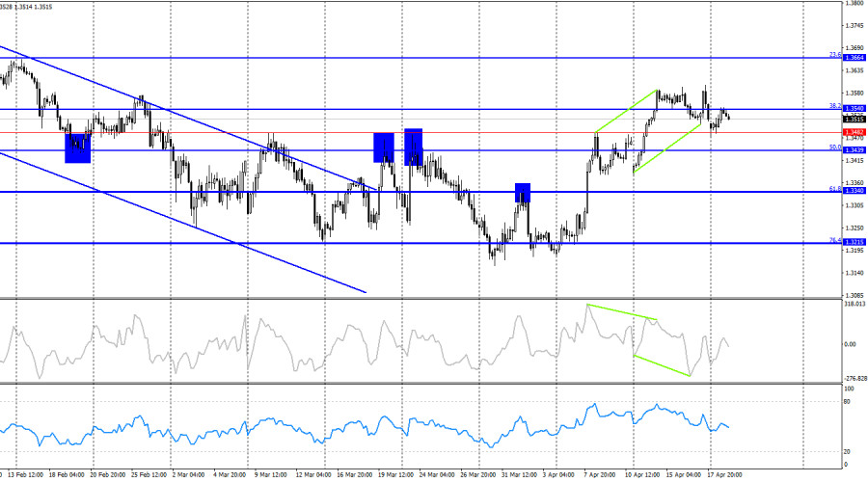Select the 50.0 Fibonacci level label
The height and width of the screenshot is (482, 868).
tap(835, 147)
